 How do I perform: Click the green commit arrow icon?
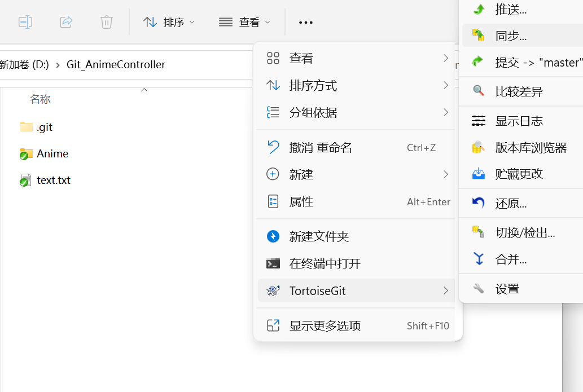point(479,62)
